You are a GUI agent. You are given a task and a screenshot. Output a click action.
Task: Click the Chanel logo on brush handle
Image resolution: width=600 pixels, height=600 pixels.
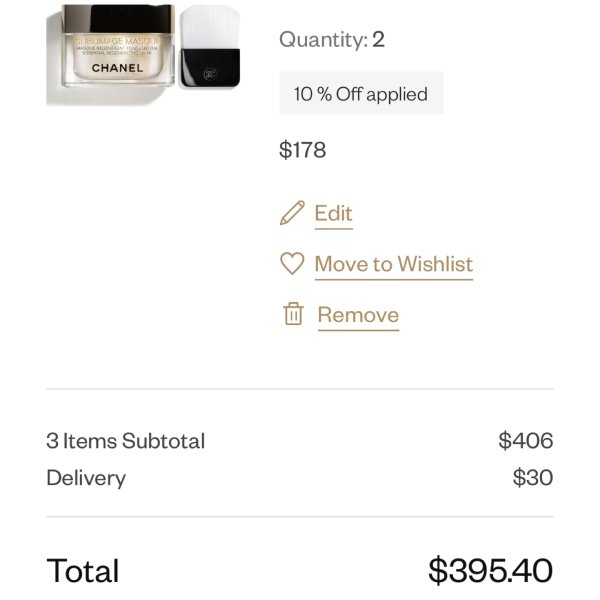point(209,73)
